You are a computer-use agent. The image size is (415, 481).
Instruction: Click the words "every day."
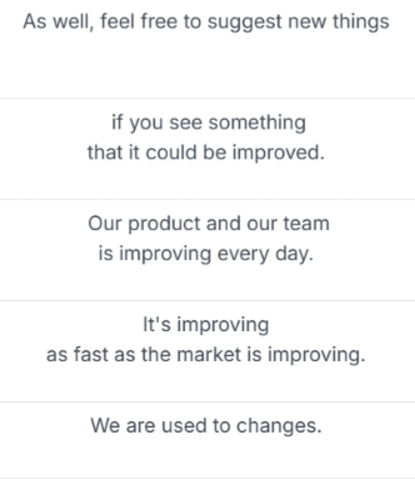[266, 255]
